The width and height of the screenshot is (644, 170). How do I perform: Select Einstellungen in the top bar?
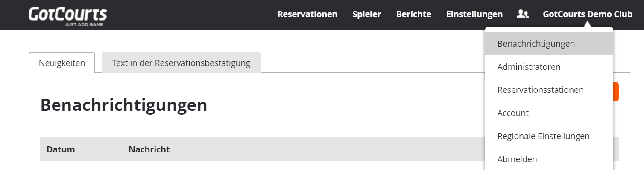click(x=474, y=14)
